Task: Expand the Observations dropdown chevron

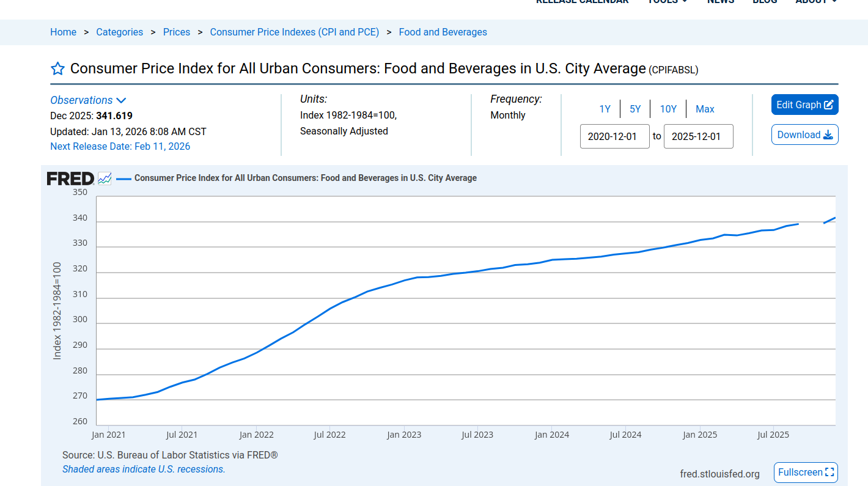Action: click(121, 100)
